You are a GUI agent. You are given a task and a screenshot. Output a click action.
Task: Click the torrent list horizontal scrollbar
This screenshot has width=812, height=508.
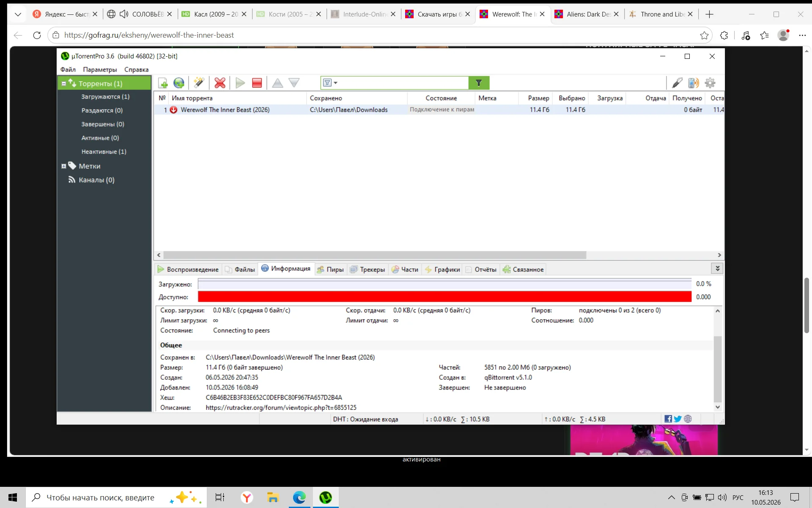375,255
